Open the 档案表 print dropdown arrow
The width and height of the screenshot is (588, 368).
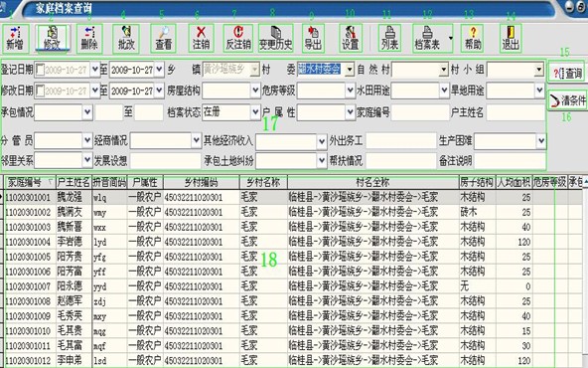pyautogui.click(x=450, y=39)
